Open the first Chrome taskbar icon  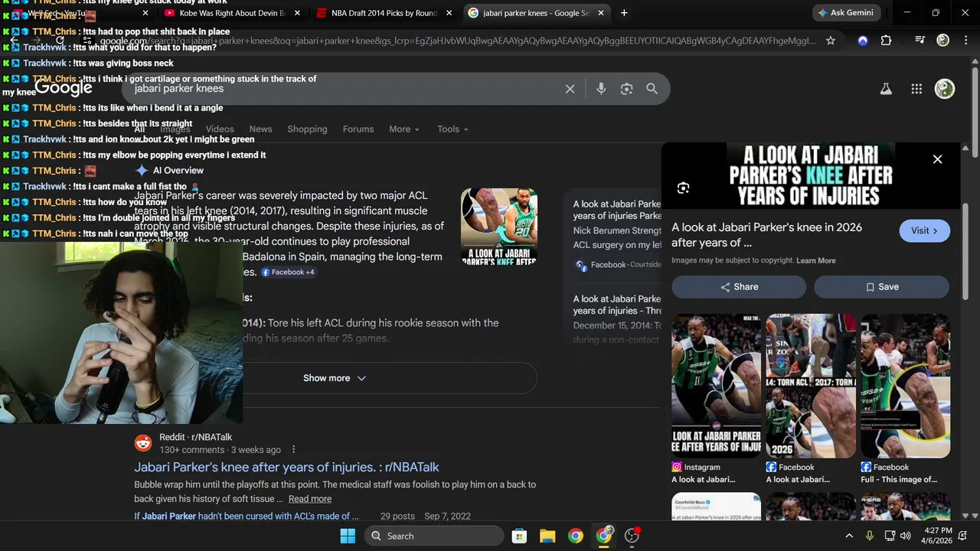point(576,536)
